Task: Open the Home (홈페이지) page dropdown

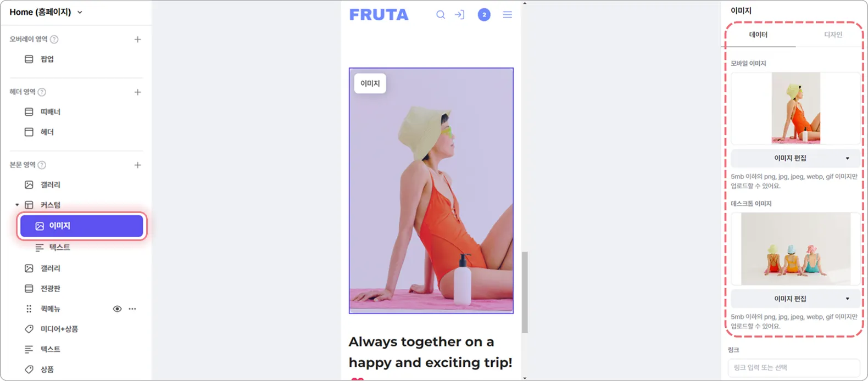Action: (46, 12)
